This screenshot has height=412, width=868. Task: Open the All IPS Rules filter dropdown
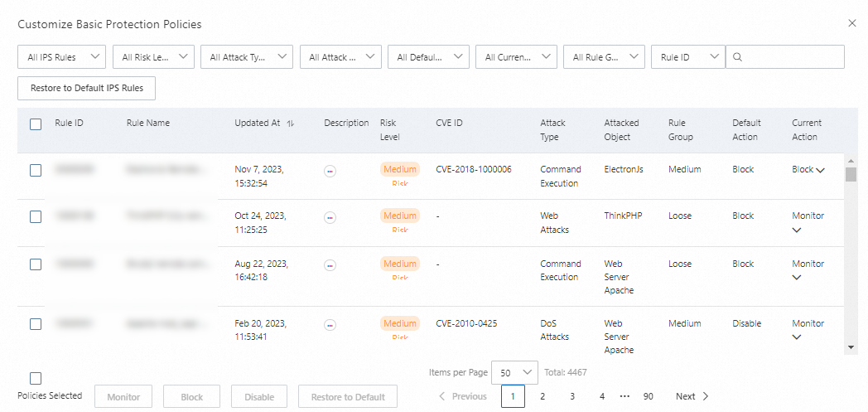pyautogui.click(x=62, y=57)
